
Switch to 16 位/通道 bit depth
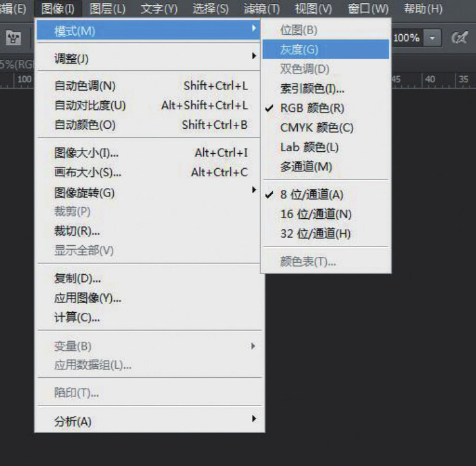tap(316, 214)
